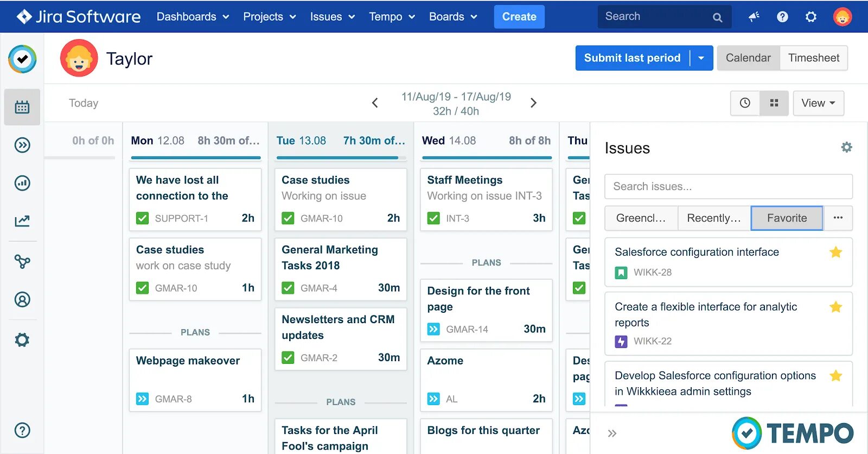The image size is (868, 454).
Task: Unstar Develop Salesforce configuration options issue
Action: point(836,376)
